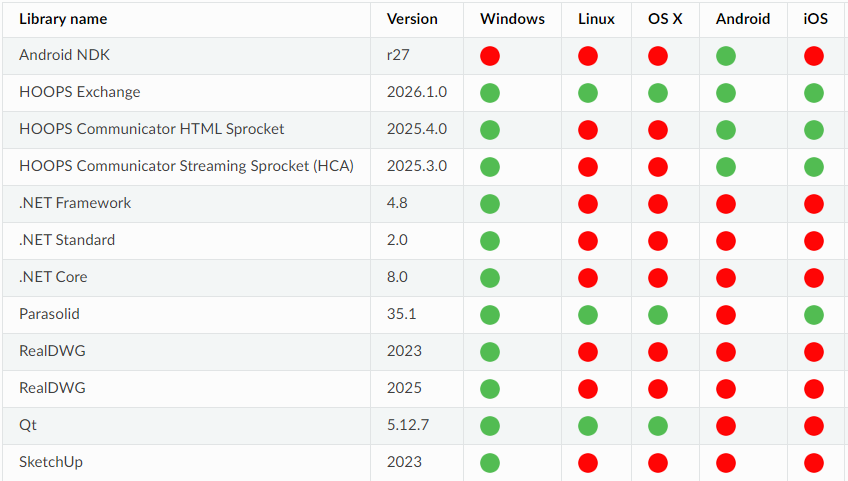Select the Qt library name
This screenshot has width=848, height=481.
pos(28,425)
